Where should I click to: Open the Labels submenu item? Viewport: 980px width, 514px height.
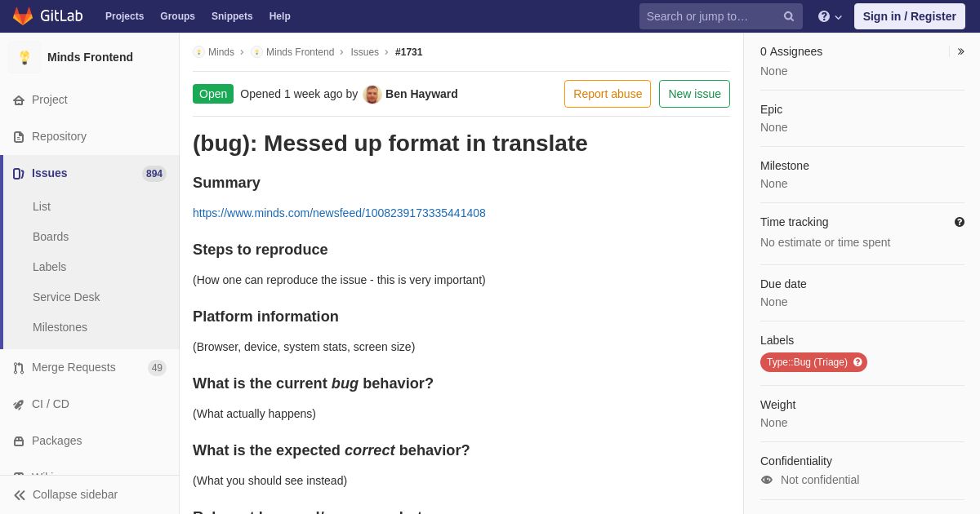pyautogui.click(x=49, y=267)
